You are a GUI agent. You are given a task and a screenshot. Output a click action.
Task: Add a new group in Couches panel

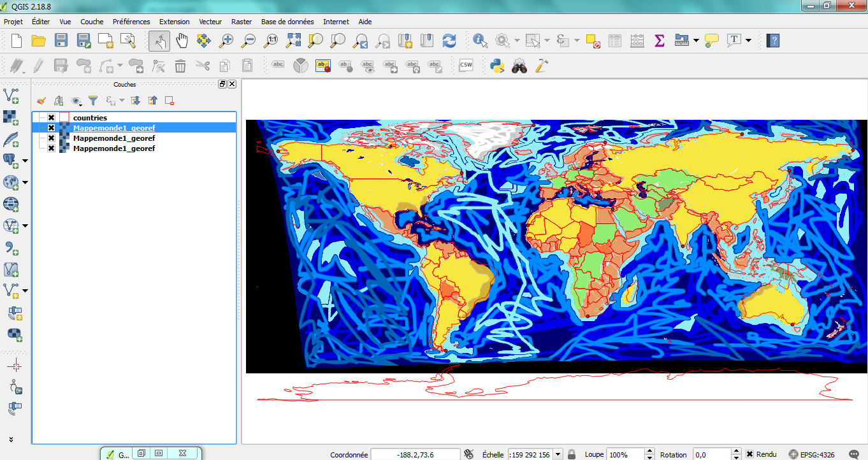[x=59, y=101]
